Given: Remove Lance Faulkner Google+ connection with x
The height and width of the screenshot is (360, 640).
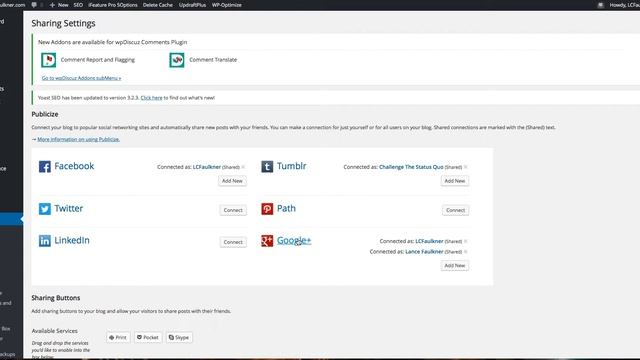Looking at the screenshot, I should click(466, 252).
